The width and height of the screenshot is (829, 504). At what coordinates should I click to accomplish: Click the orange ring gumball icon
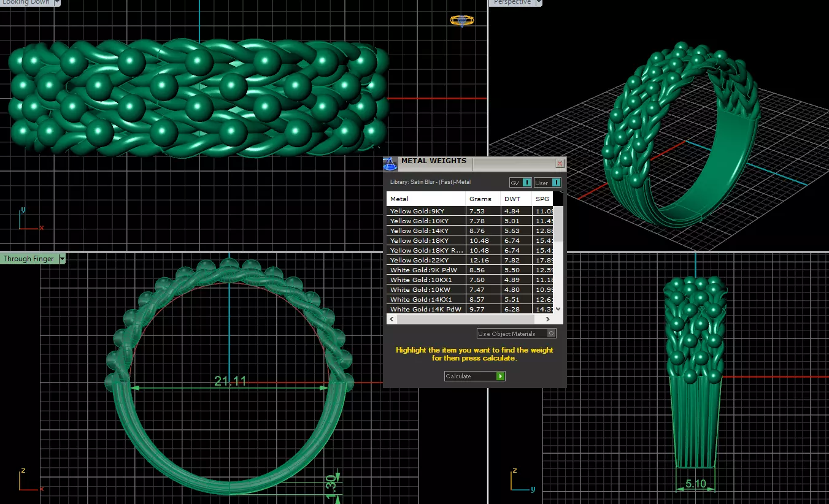click(x=461, y=20)
